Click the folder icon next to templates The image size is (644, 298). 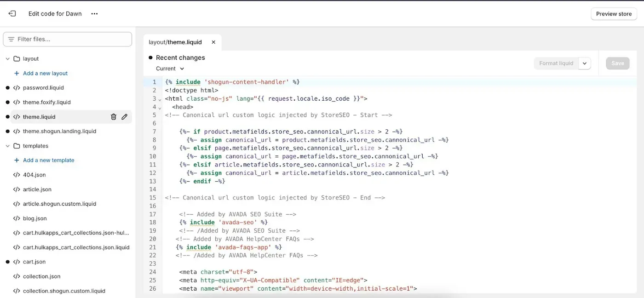[x=17, y=146]
